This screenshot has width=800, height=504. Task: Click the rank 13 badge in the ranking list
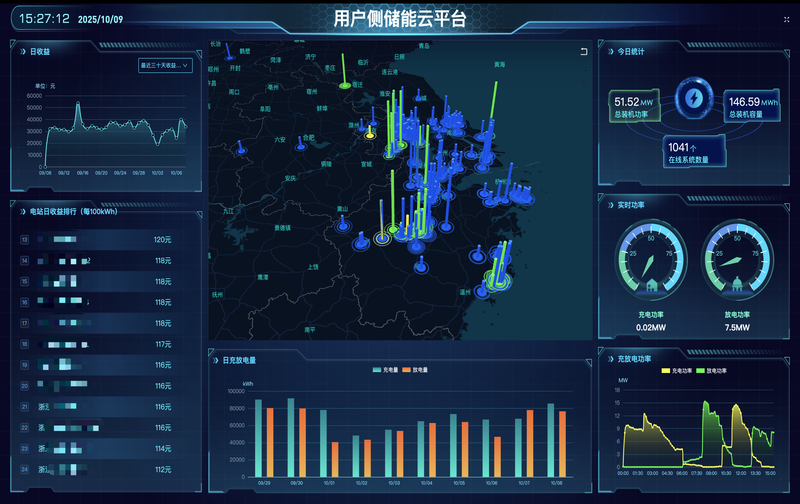[24, 240]
